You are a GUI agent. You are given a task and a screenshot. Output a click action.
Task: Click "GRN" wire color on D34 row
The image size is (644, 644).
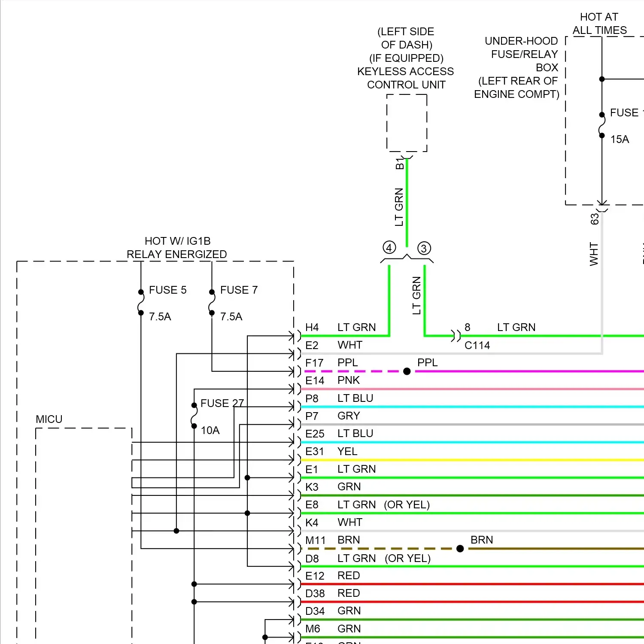pos(349,611)
